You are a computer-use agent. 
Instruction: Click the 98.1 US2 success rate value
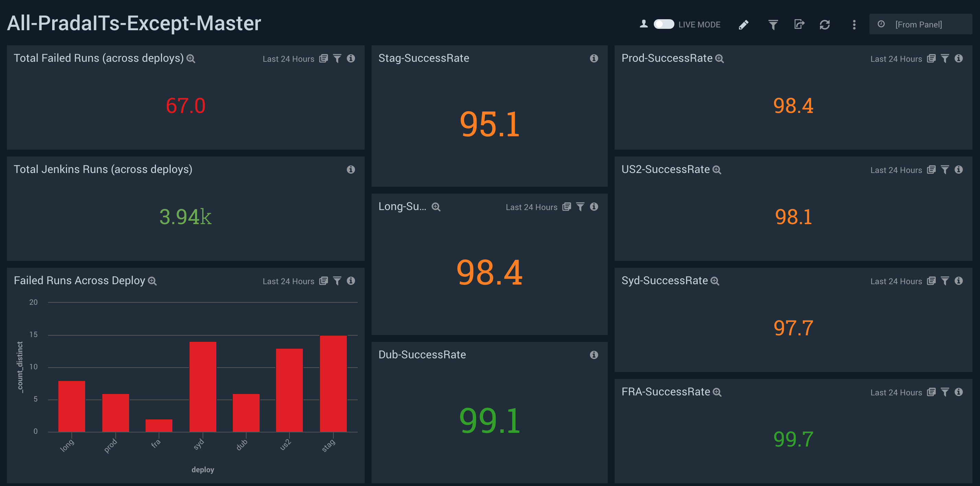tap(794, 217)
